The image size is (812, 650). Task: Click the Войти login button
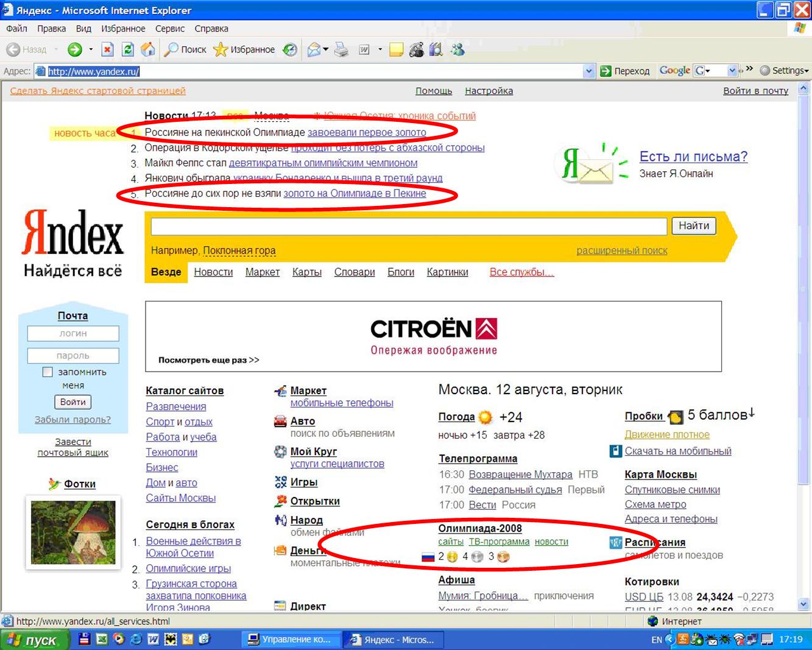pyautogui.click(x=73, y=402)
